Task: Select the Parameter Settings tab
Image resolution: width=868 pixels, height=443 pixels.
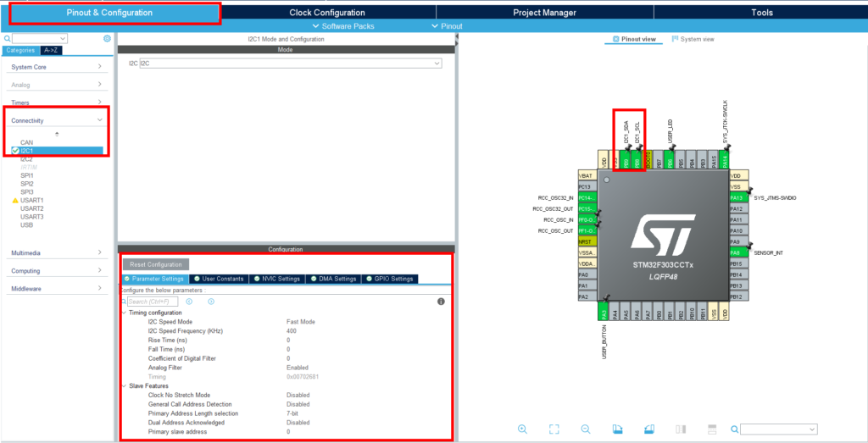Action: 155,279
